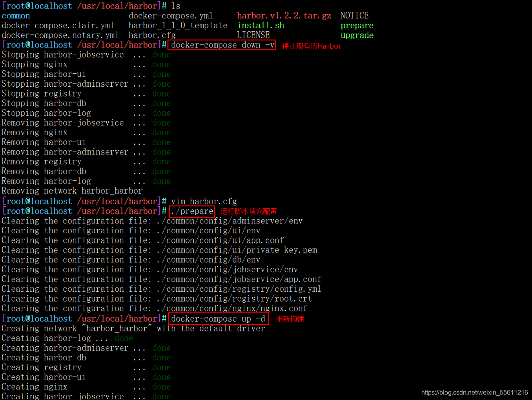Click the 'harbor.cfg' file name in ls output

[152, 35]
